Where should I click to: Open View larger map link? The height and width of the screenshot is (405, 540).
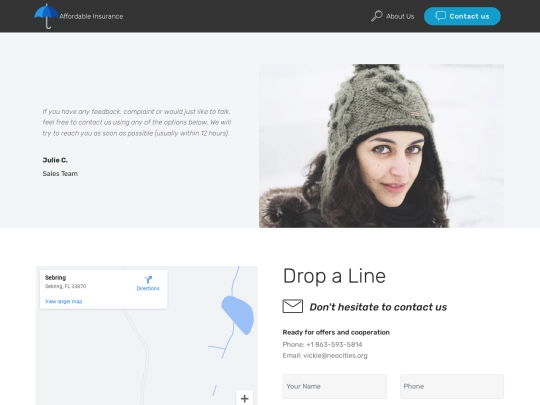(x=63, y=301)
